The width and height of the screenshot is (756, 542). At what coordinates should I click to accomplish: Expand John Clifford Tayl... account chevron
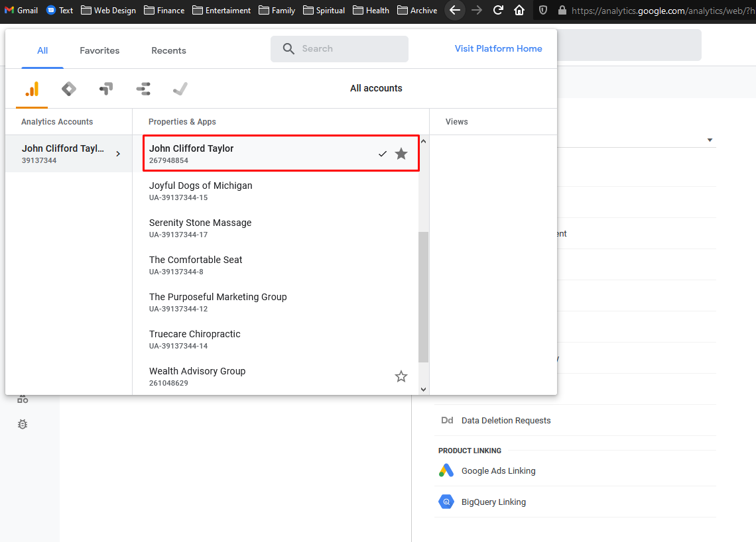[x=118, y=154]
